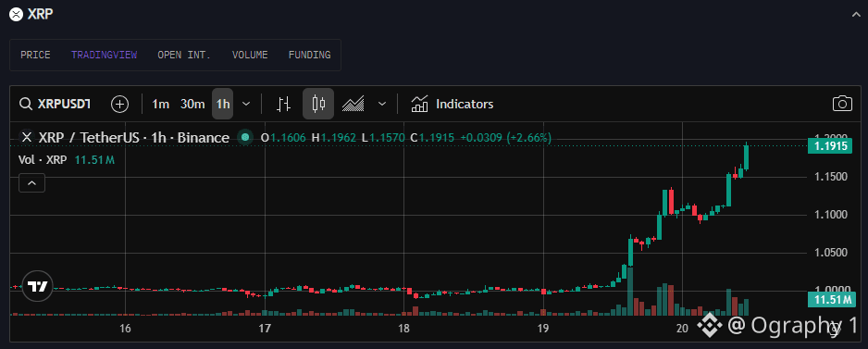
Task: Click the low value L1.1570 in the legend
Action: pyautogui.click(x=383, y=137)
